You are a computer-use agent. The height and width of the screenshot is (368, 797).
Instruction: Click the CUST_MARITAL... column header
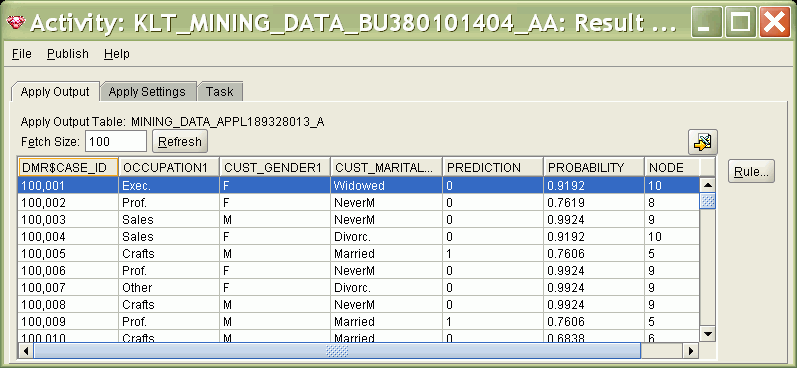[x=386, y=167]
